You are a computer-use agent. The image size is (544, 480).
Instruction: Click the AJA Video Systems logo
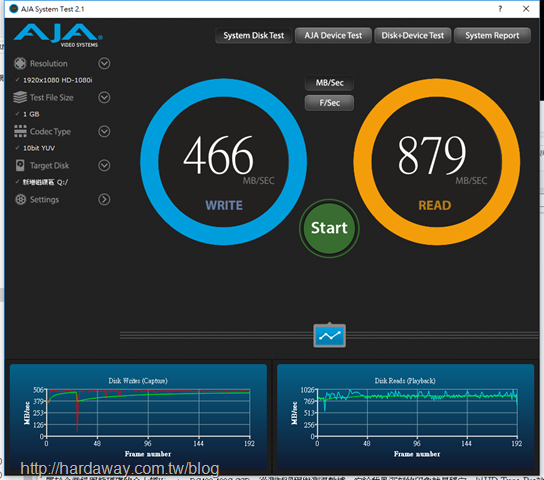58,35
